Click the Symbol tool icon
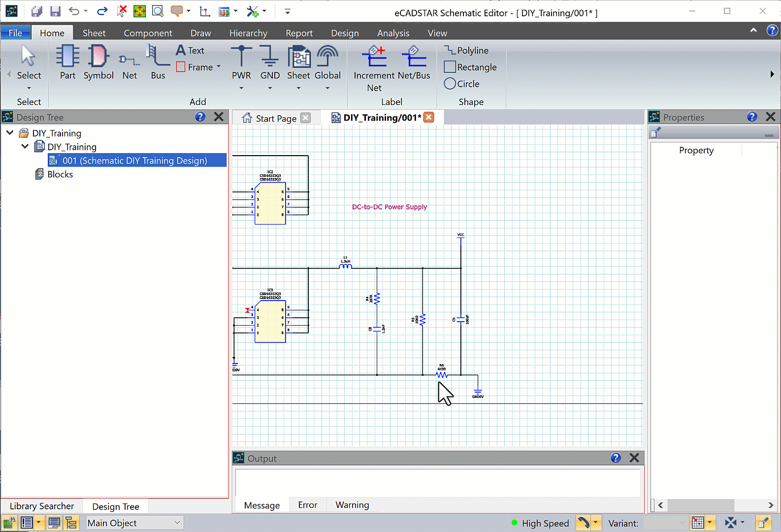 98,62
